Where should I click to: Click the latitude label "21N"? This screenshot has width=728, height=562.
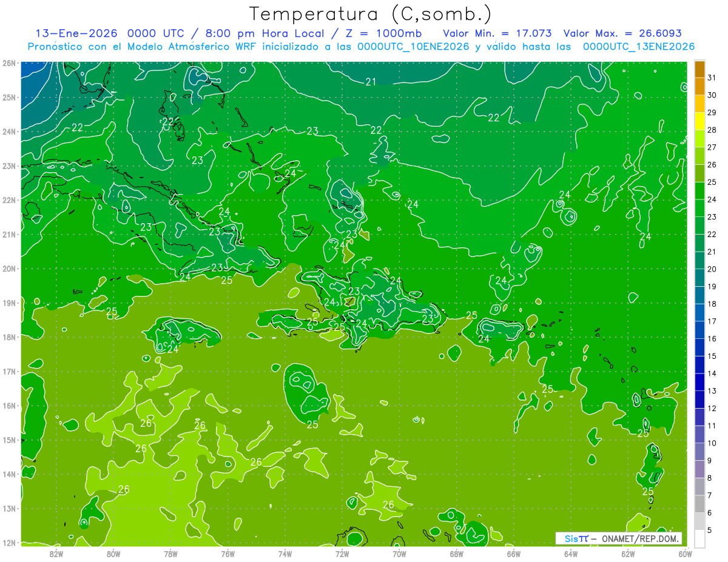click(8, 234)
